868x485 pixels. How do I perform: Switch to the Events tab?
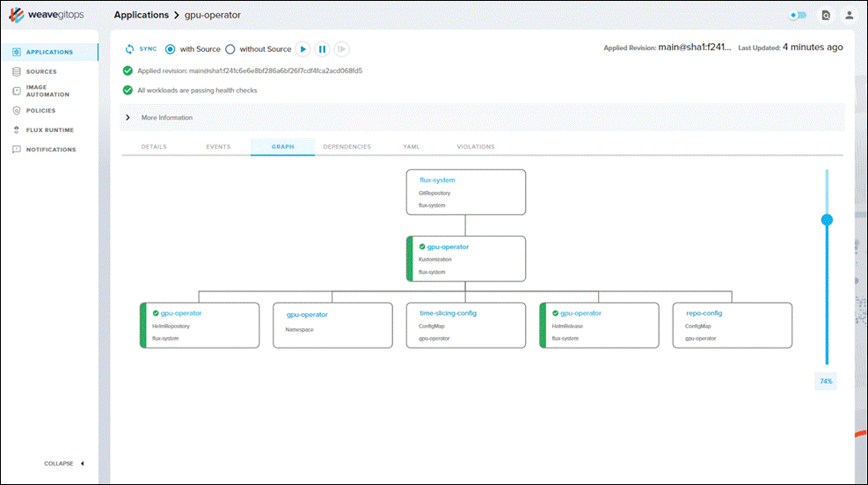pyautogui.click(x=218, y=147)
